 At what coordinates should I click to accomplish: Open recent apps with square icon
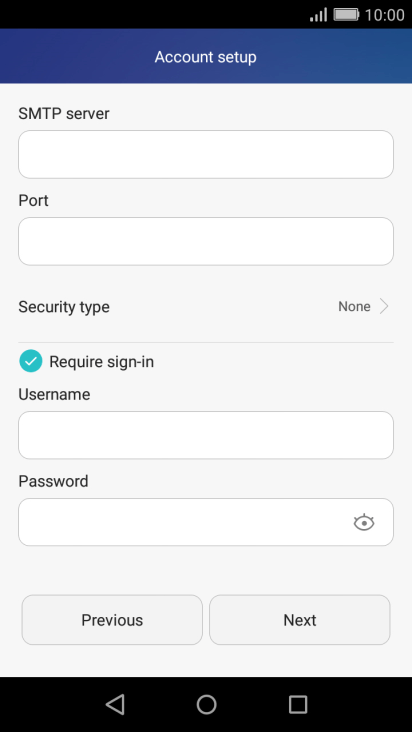(x=298, y=704)
